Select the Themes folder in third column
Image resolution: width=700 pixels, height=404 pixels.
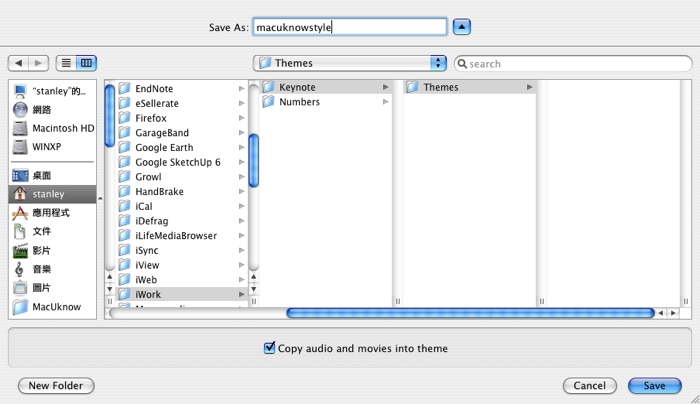[x=470, y=87]
